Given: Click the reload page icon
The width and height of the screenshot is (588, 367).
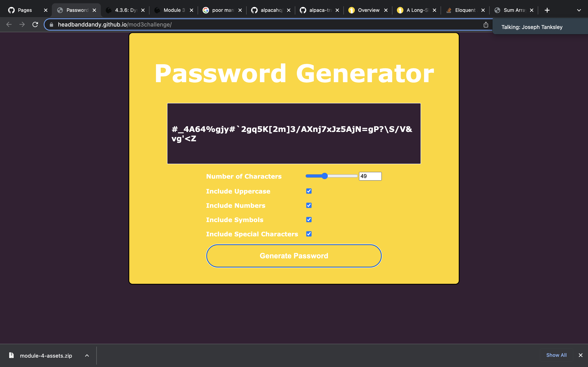Looking at the screenshot, I should click(x=35, y=24).
